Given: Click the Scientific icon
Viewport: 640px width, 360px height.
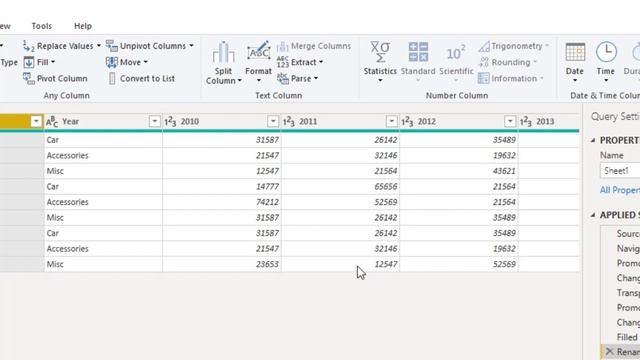Looking at the screenshot, I should click(x=456, y=53).
